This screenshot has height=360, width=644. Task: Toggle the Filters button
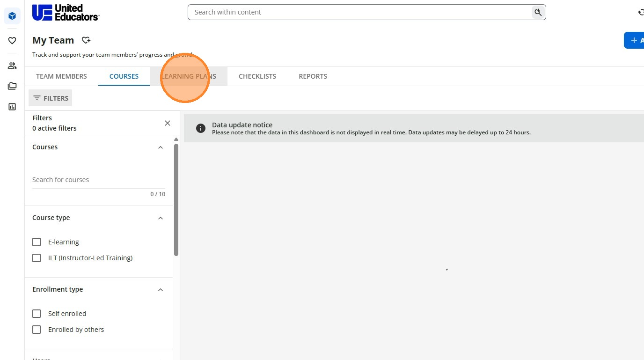(51, 98)
